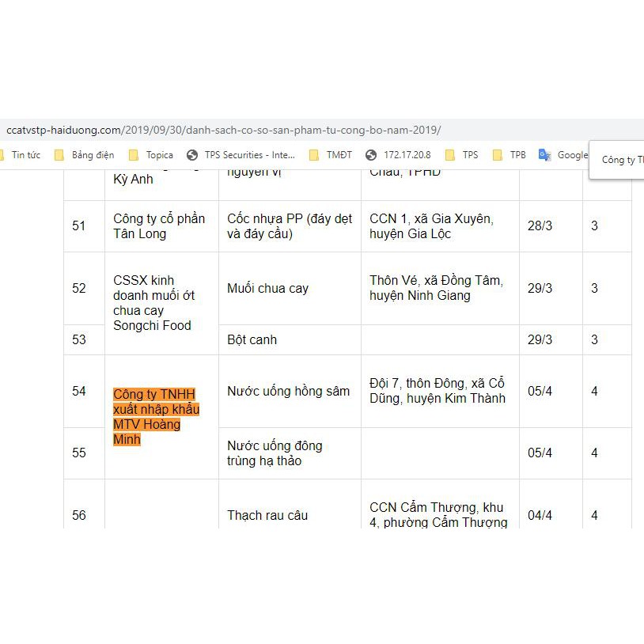Open the 172.17.20.8 bookmark

click(x=399, y=155)
